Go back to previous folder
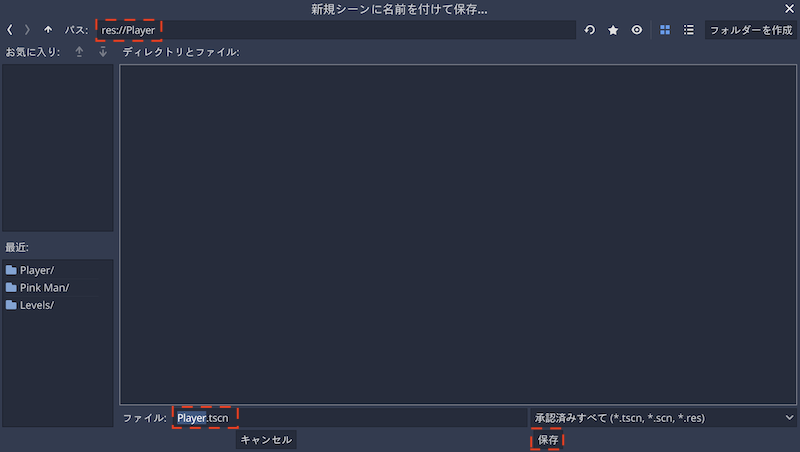 pos(10,30)
